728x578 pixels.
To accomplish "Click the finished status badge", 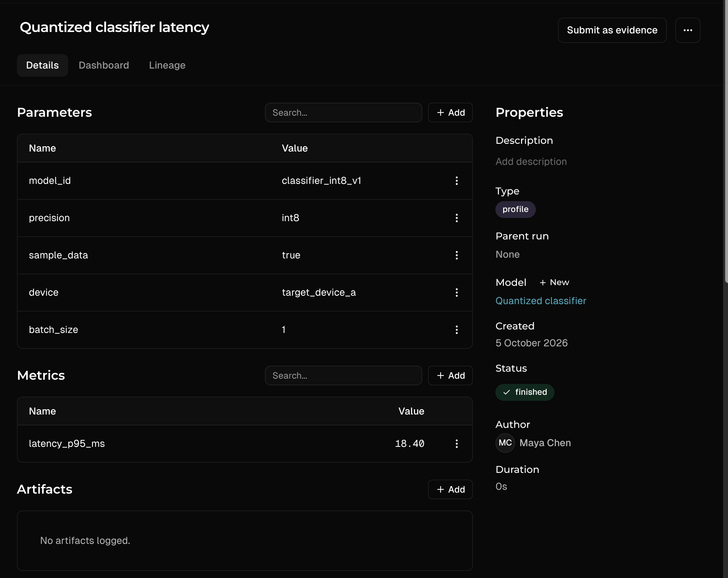I will tap(525, 392).
